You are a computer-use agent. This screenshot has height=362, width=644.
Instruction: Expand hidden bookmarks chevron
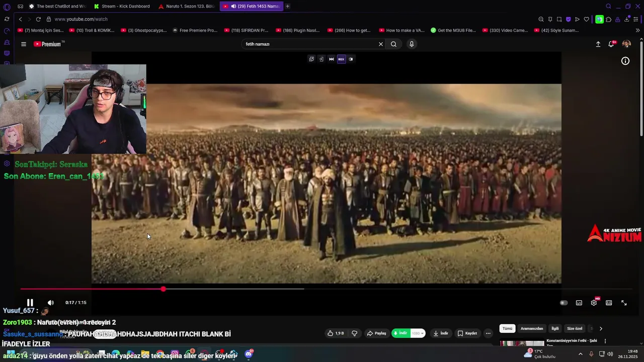point(637,30)
